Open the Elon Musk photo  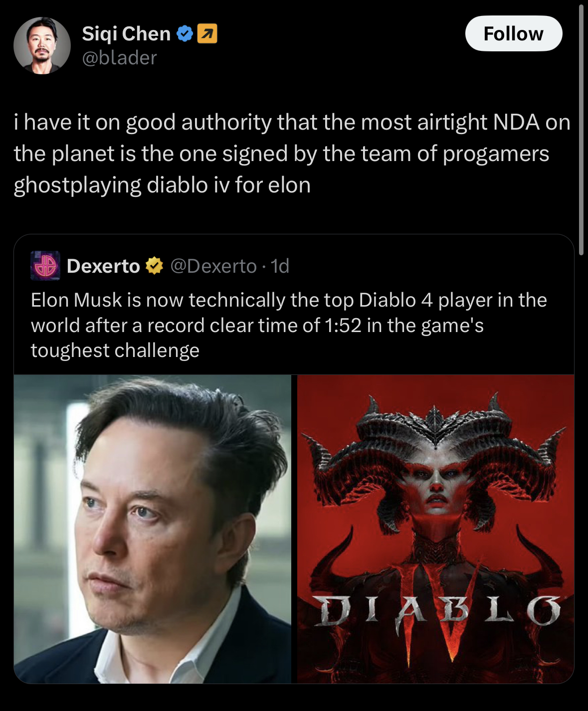[x=153, y=529]
